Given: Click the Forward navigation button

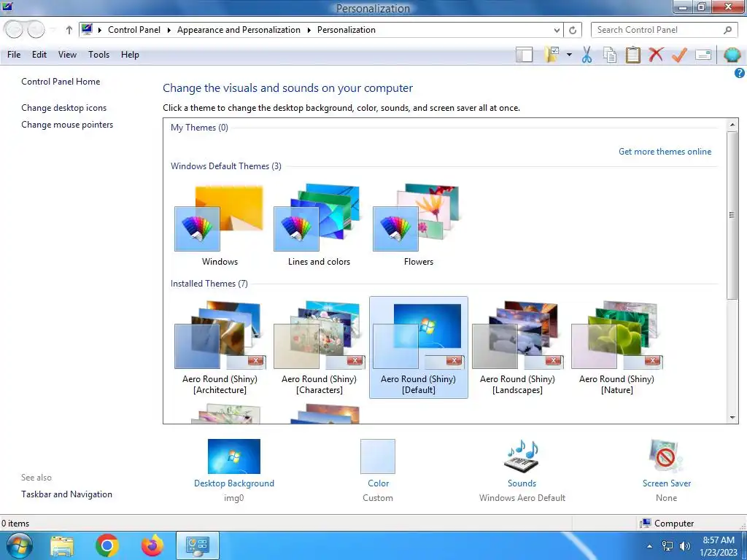Looking at the screenshot, I should (36, 30).
